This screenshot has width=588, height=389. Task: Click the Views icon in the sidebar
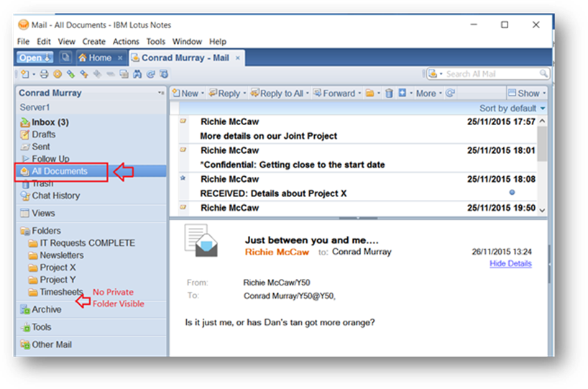click(x=24, y=213)
